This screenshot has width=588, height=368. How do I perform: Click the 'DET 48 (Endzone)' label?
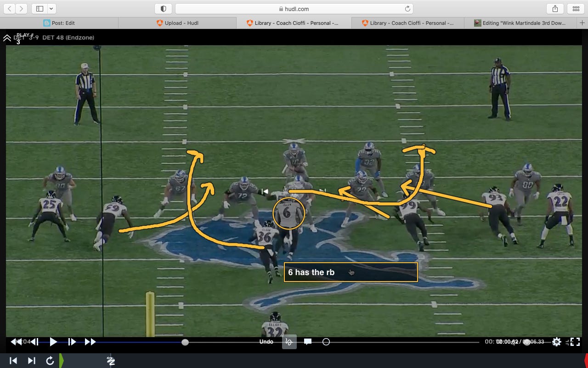pyautogui.click(x=68, y=38)
